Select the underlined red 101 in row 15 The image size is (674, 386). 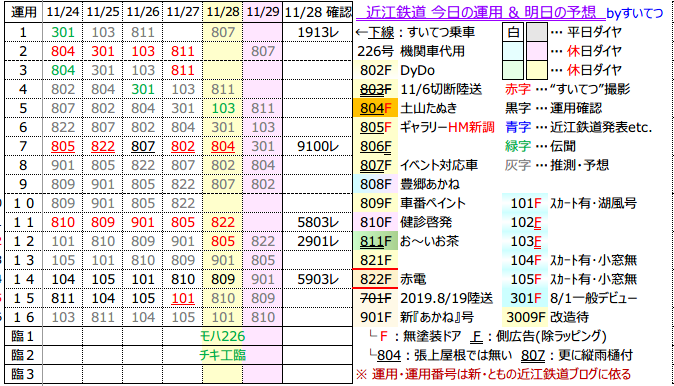click(x=183, y=298)
